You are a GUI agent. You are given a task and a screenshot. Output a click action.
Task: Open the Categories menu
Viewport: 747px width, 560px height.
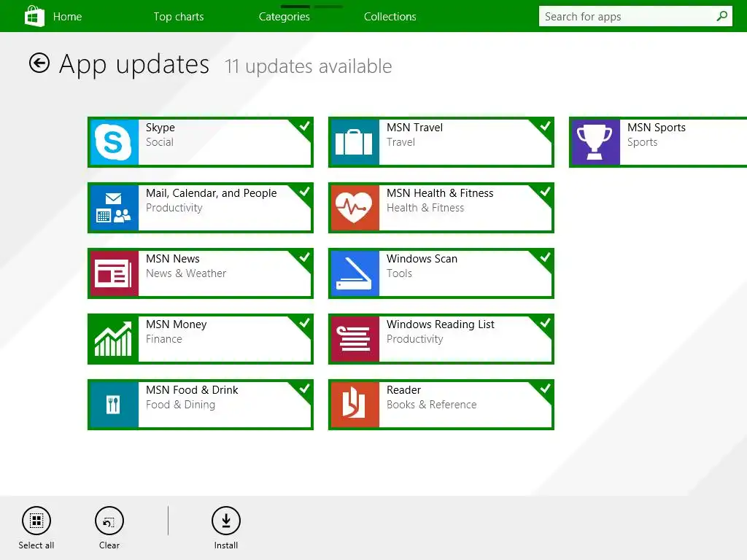[x=285, y=17]
